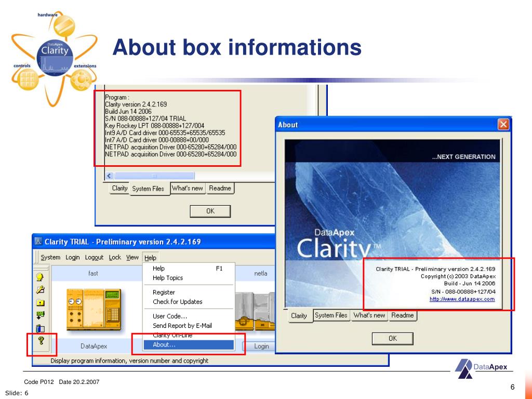
Task: Open the Lock menu
Action: 115,258
